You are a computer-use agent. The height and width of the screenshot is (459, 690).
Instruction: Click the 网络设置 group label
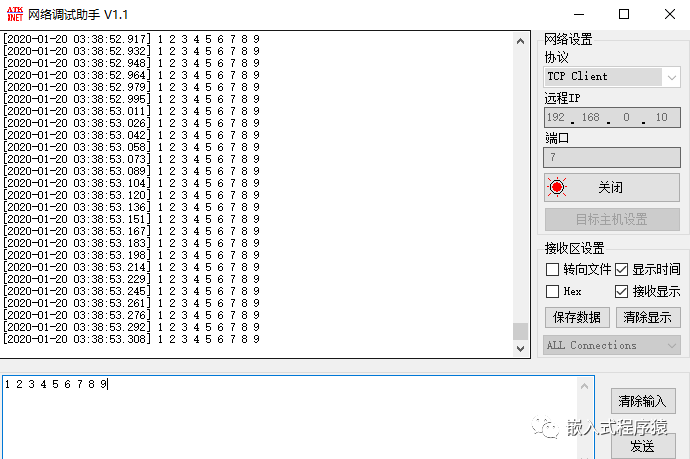[x=568, y=39]
